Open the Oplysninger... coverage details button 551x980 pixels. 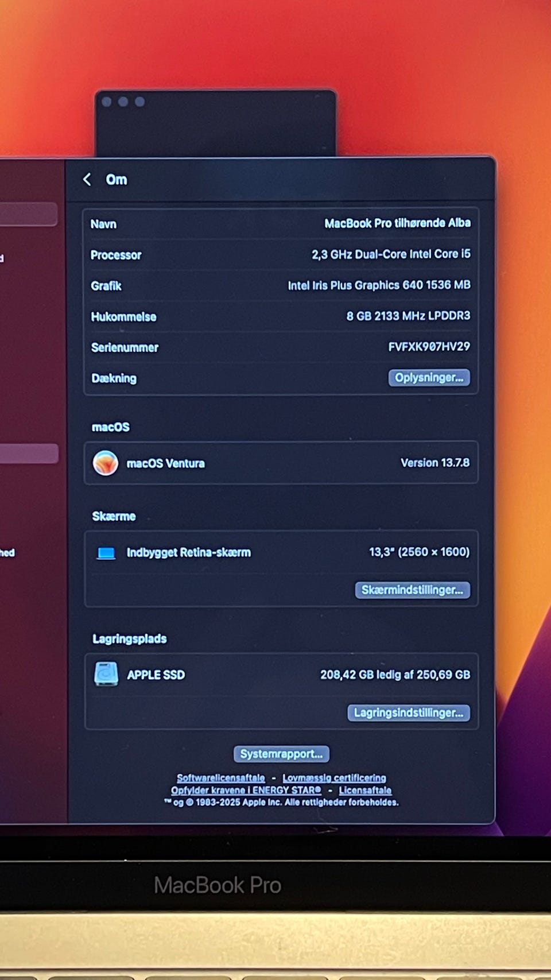tap(429, 378)
